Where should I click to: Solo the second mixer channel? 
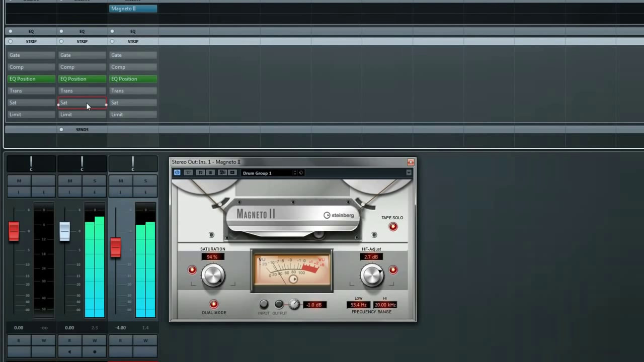click(x=94, y=180)
